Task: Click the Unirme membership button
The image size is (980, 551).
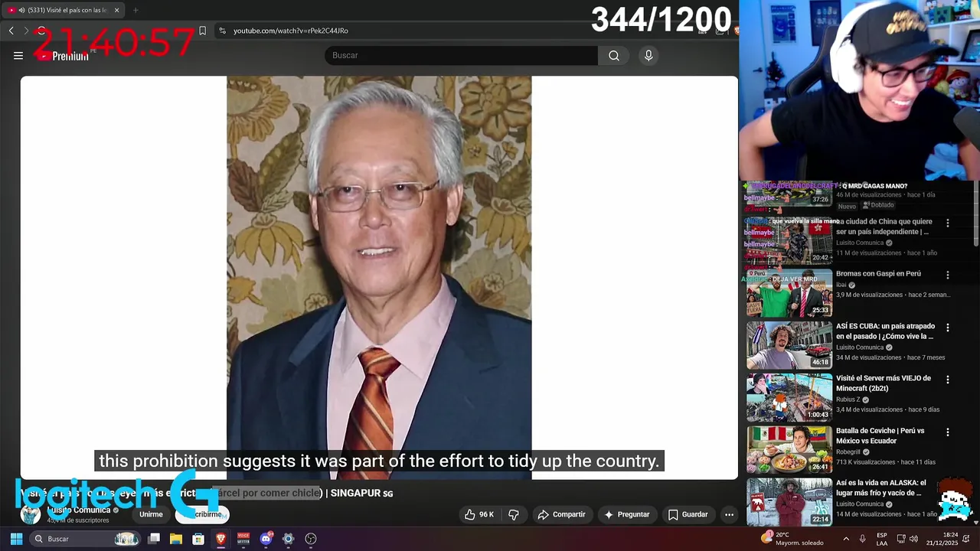Action: (151, 514)
